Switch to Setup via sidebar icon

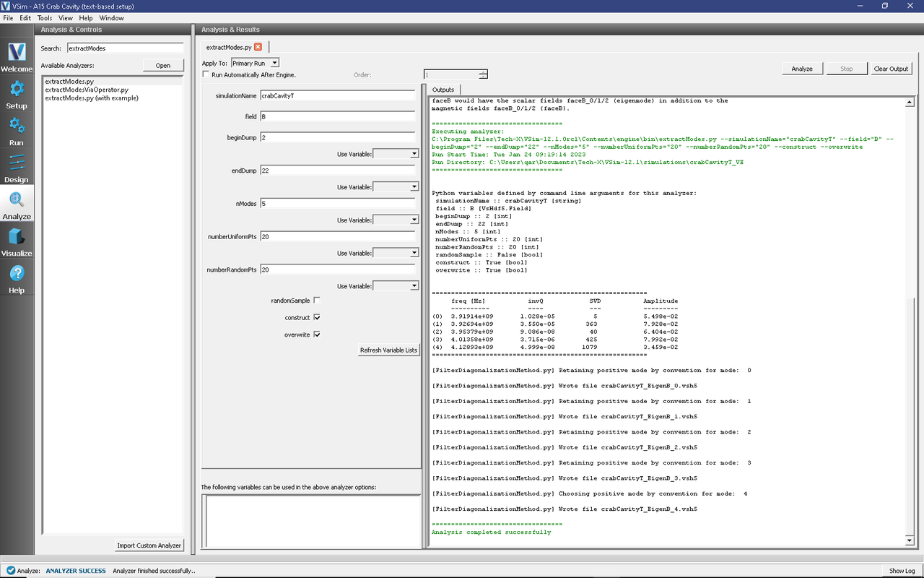(x=17, y=95)
